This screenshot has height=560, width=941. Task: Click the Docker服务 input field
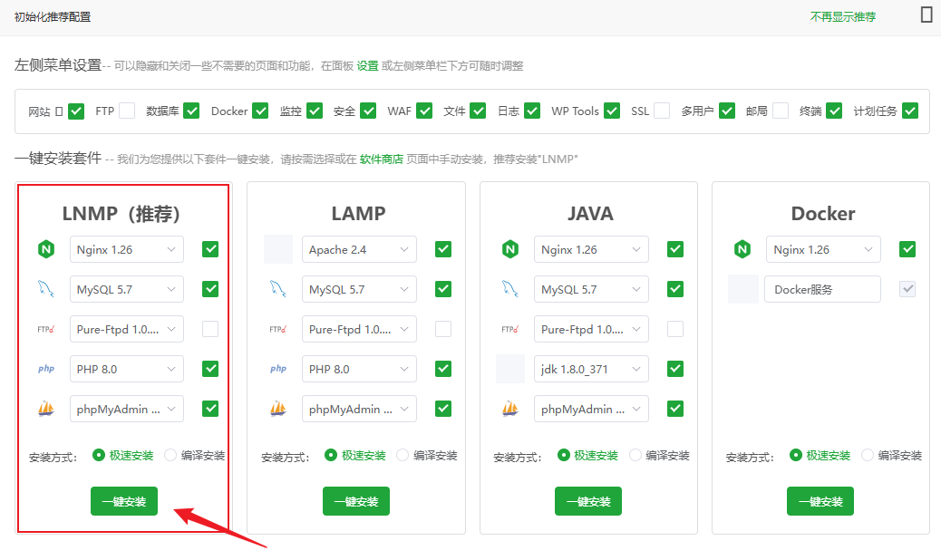tap(821, 289)
